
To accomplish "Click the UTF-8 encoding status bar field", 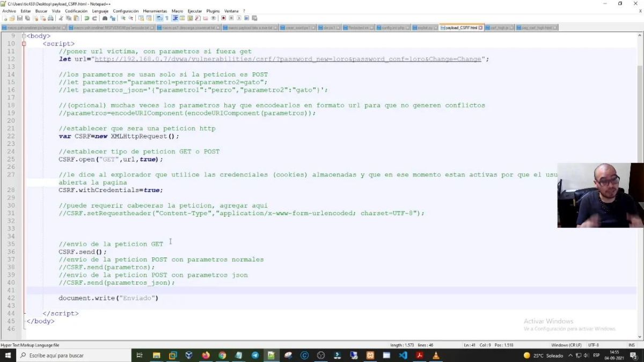I will pyautogui.click(x=594, y=345).
